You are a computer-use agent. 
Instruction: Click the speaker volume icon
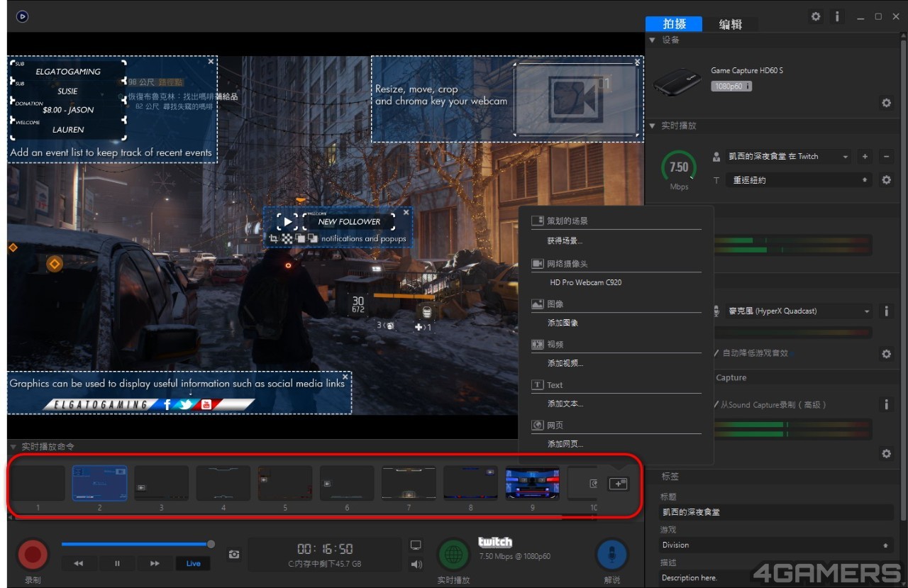pos(416,565)
